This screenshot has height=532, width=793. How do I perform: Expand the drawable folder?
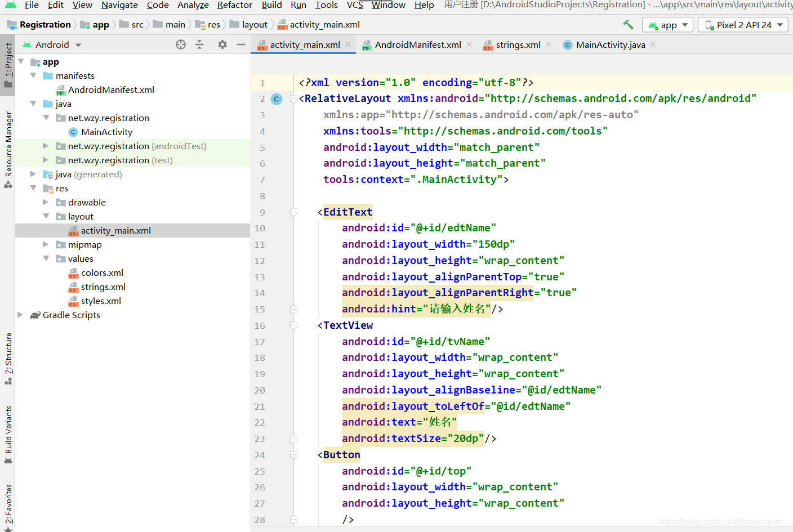(46, 202)
